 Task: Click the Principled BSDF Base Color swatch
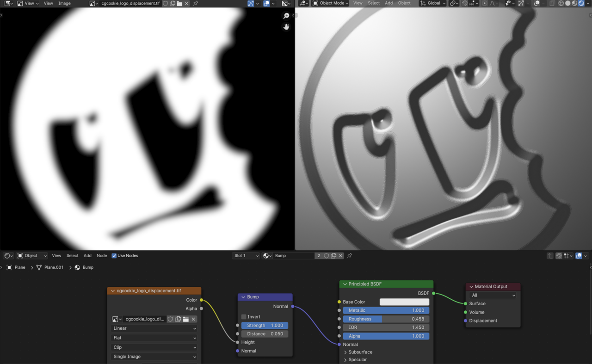pyautogui.click(x=404, y=302)
